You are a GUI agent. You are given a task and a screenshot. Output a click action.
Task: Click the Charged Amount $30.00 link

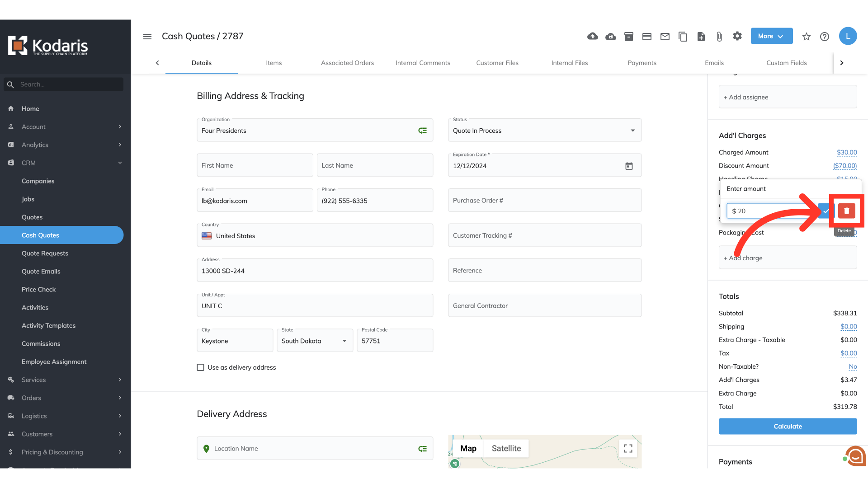tap(846, 152)
